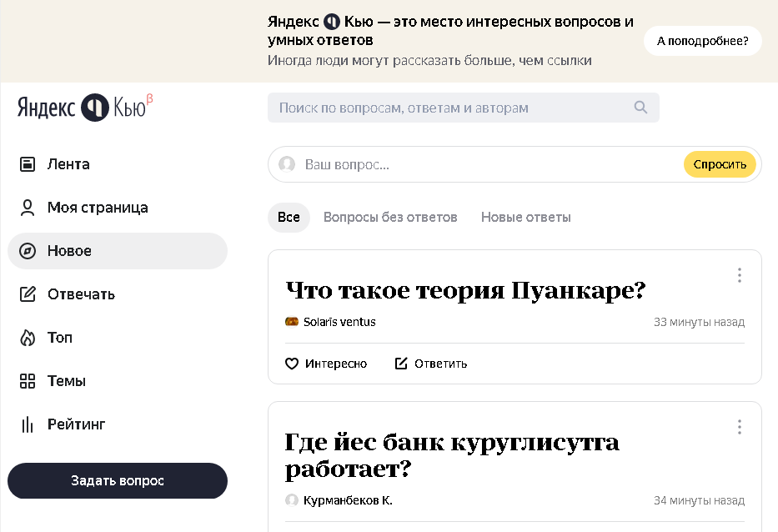Open Темы using its grid icon
778x532 pixels.
(26, 380)
